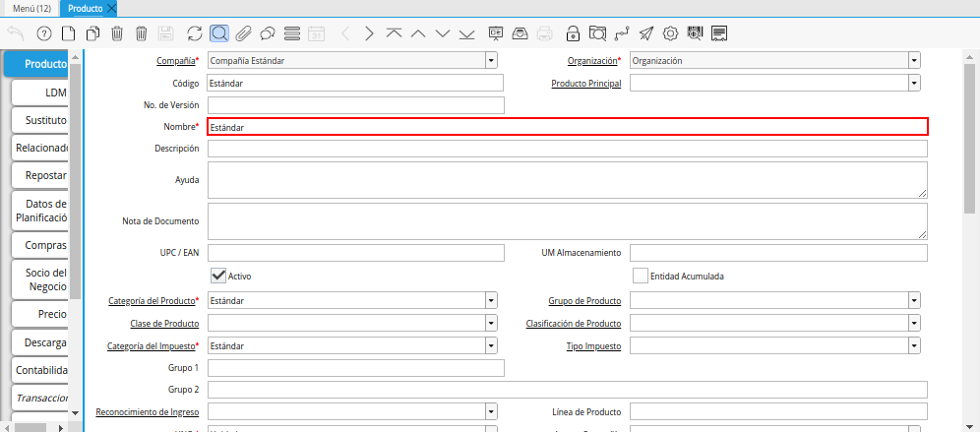Click the Lock record padlock icon
This screenshot has height=432, width=980.
[573, 33]
